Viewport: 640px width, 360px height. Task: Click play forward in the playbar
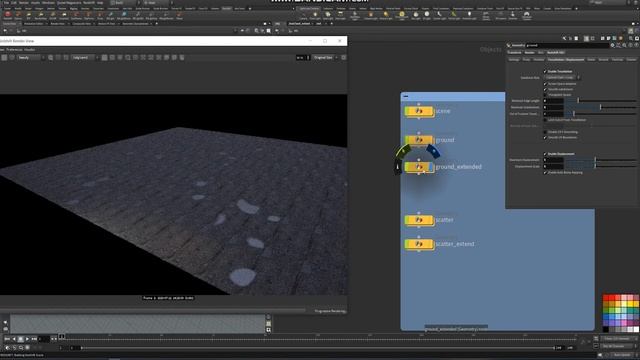(x=27, y=339)
